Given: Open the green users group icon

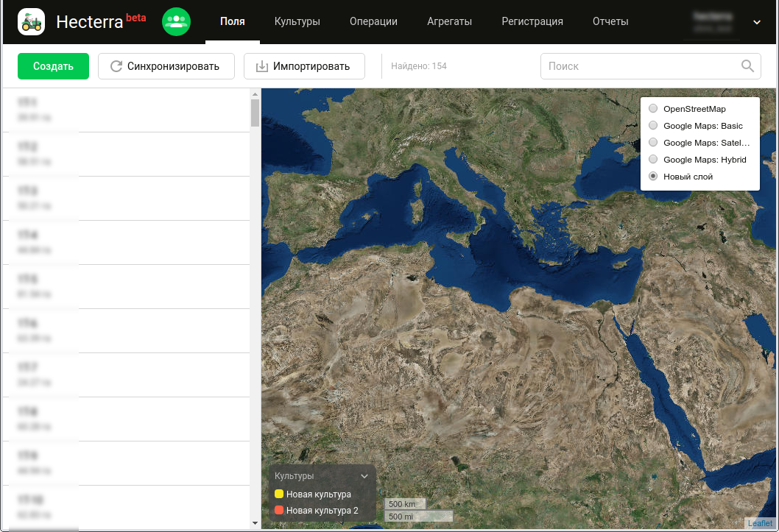Looking at the screenshot, I should [176, 22].
